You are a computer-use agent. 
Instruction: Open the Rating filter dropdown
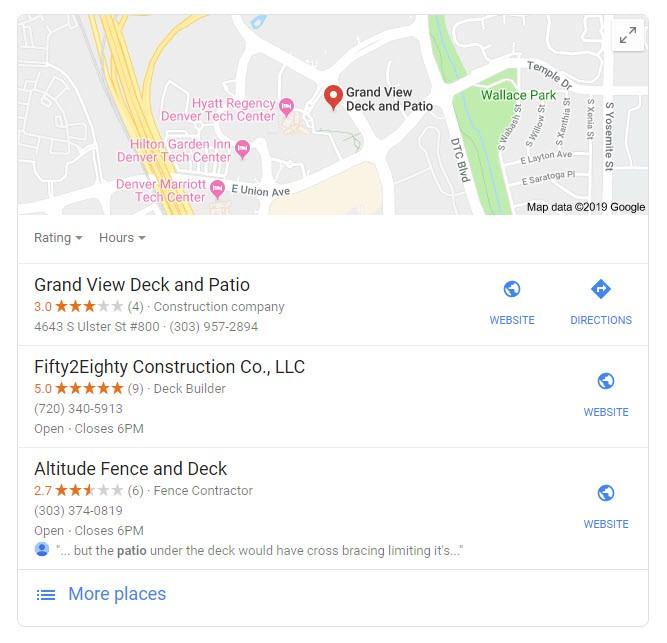[58, 238]
